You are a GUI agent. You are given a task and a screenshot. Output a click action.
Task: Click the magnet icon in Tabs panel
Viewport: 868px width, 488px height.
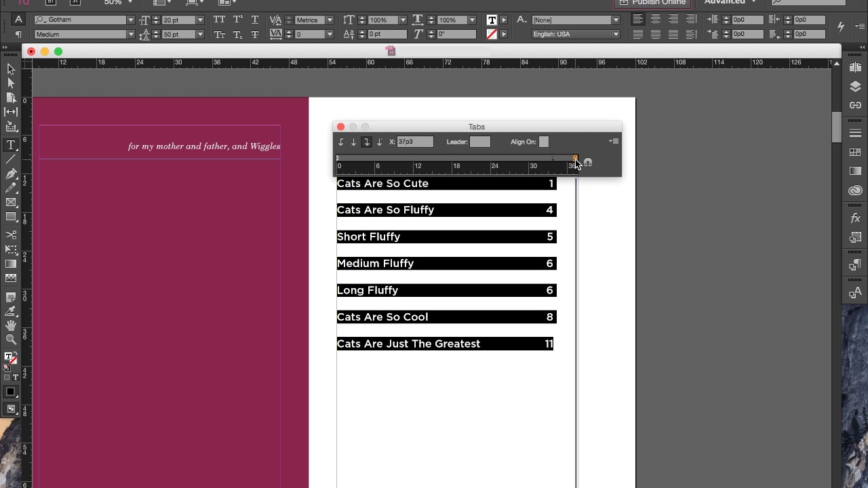(587, 163)
